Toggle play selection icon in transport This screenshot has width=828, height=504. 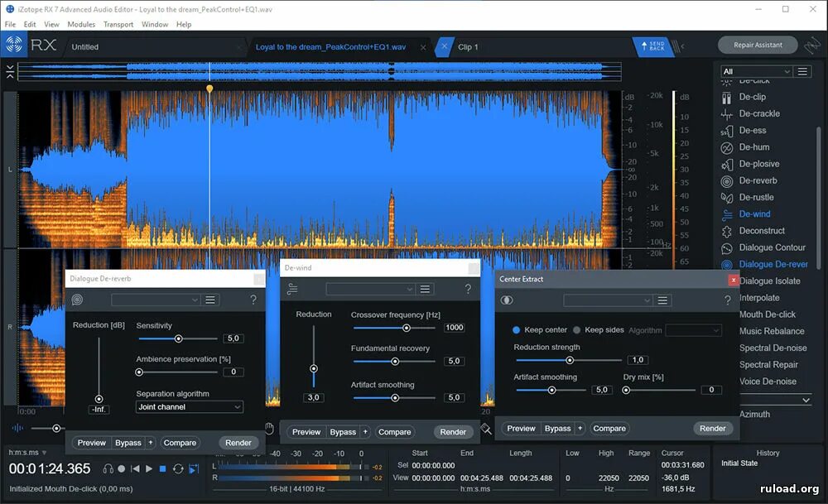(194, 468)
